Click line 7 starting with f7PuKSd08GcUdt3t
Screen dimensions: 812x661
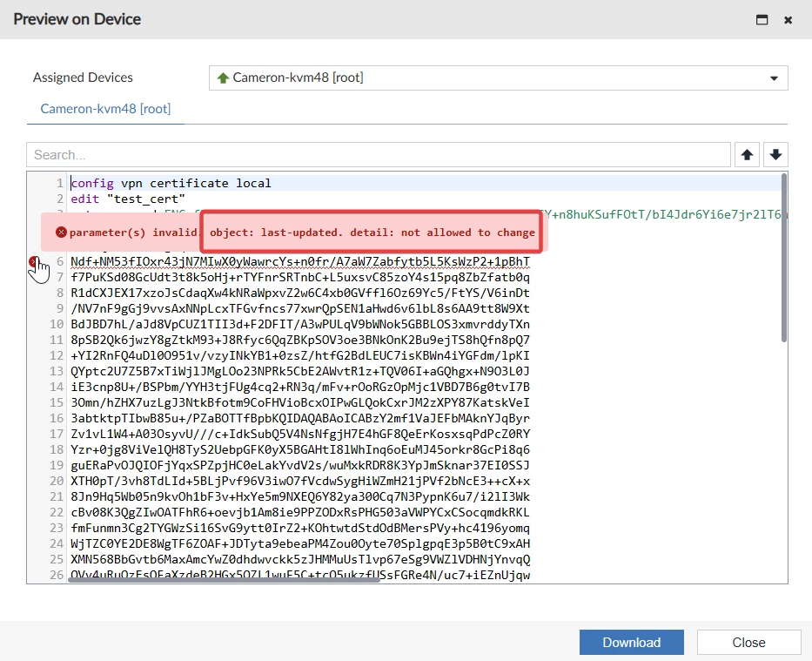[x=300, y=277]
